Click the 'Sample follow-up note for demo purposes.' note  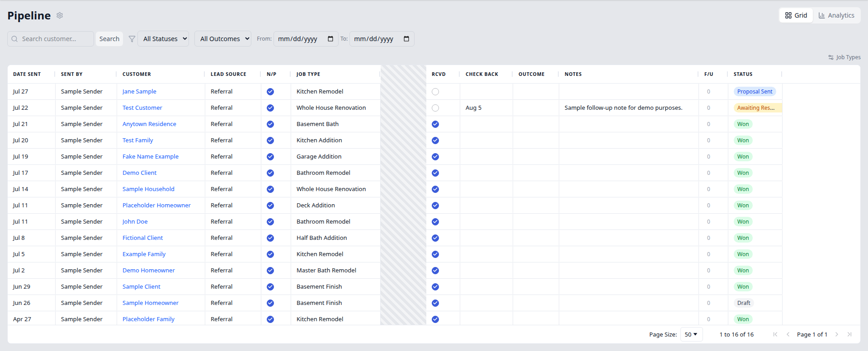623,108
